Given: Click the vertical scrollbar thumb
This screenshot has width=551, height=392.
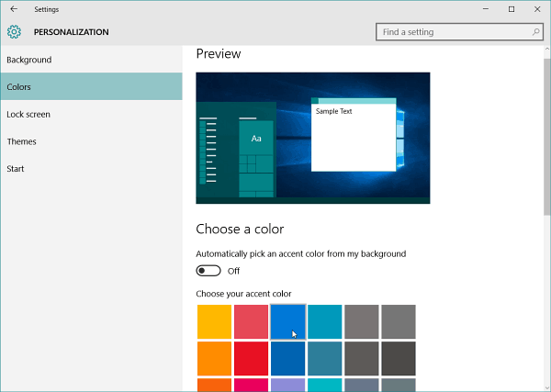Looking at the screenshot, I should tap(546, 137).
